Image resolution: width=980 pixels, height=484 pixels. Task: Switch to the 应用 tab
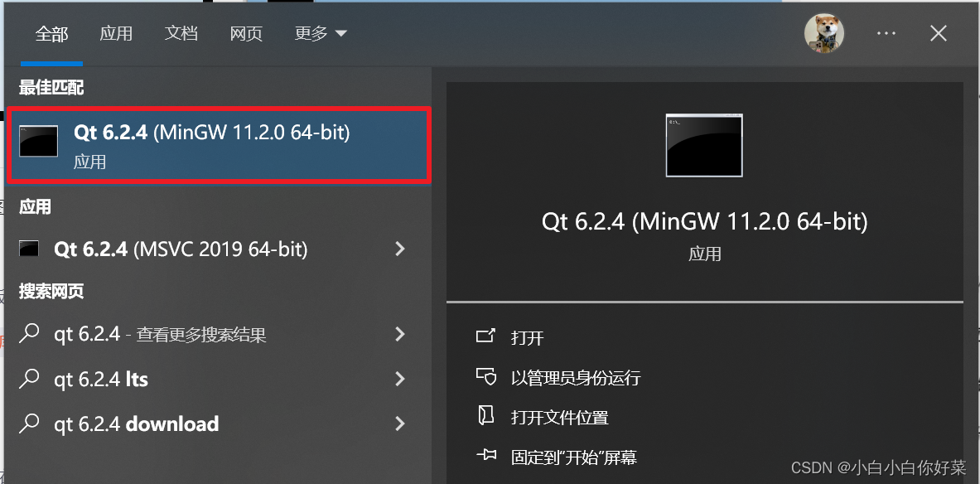116,33
